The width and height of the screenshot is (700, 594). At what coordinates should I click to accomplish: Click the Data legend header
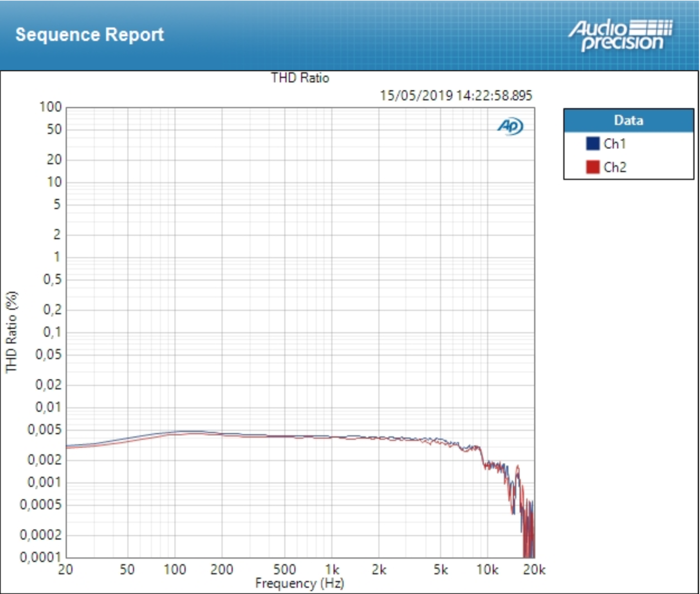point(628,120)
